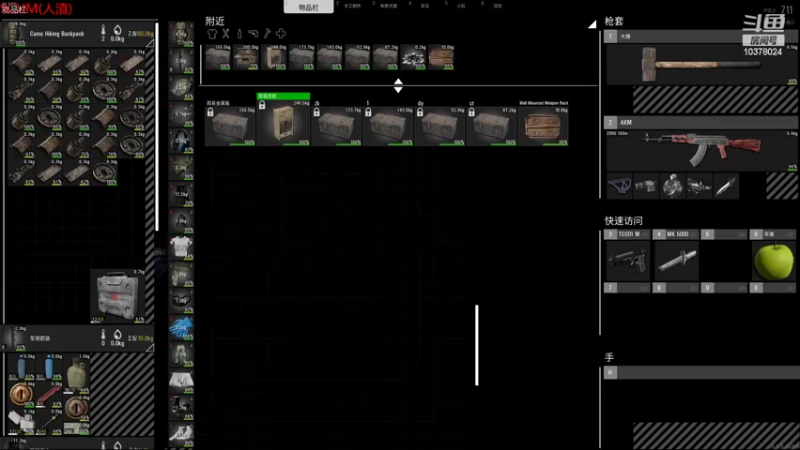Select the AKM rifle
This screenshot has height=450, width=800.
pyautogui.click(x=701, y=150)
